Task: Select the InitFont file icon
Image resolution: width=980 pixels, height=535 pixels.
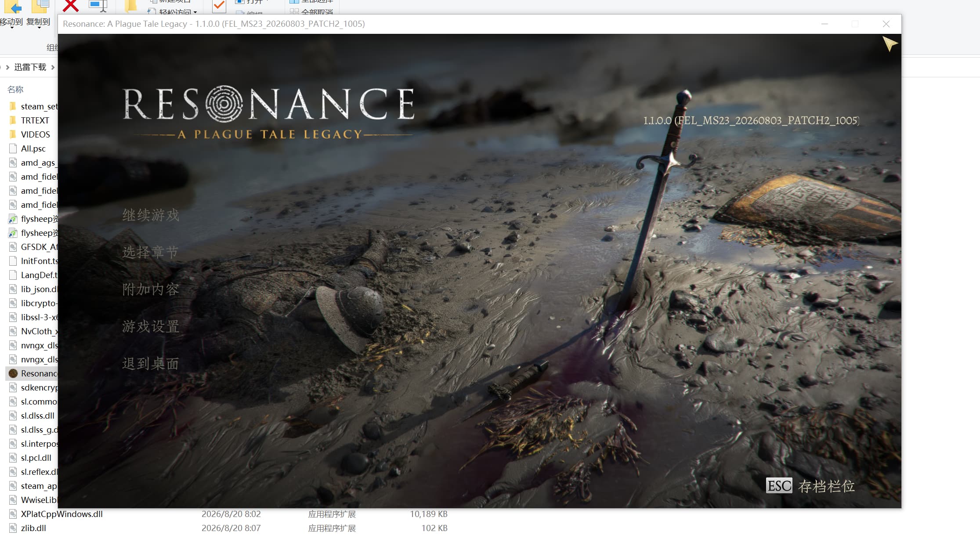Action: (x=13, y=261)
